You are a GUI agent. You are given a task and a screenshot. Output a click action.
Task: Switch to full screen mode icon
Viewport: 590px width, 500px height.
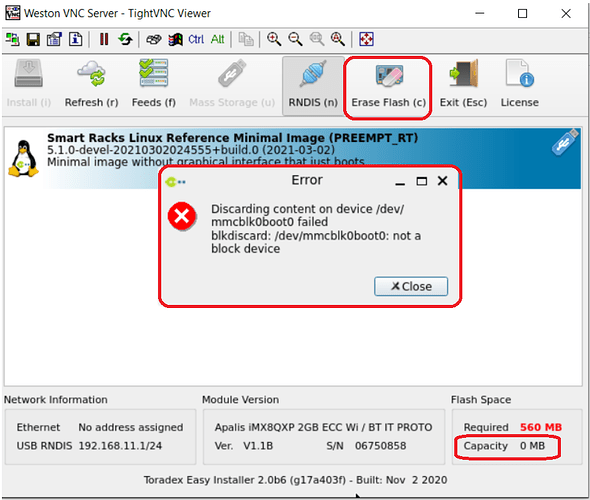coord(366,39)
